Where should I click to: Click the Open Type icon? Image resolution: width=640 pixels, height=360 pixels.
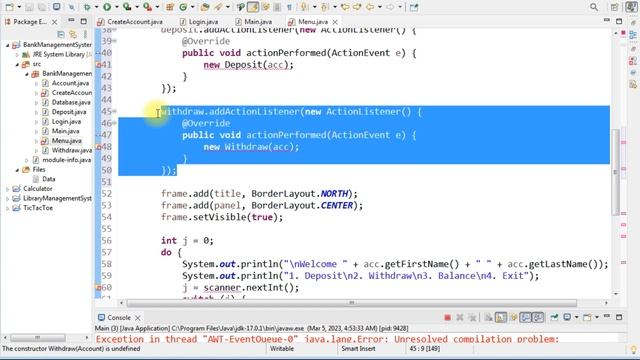(205, 7)
